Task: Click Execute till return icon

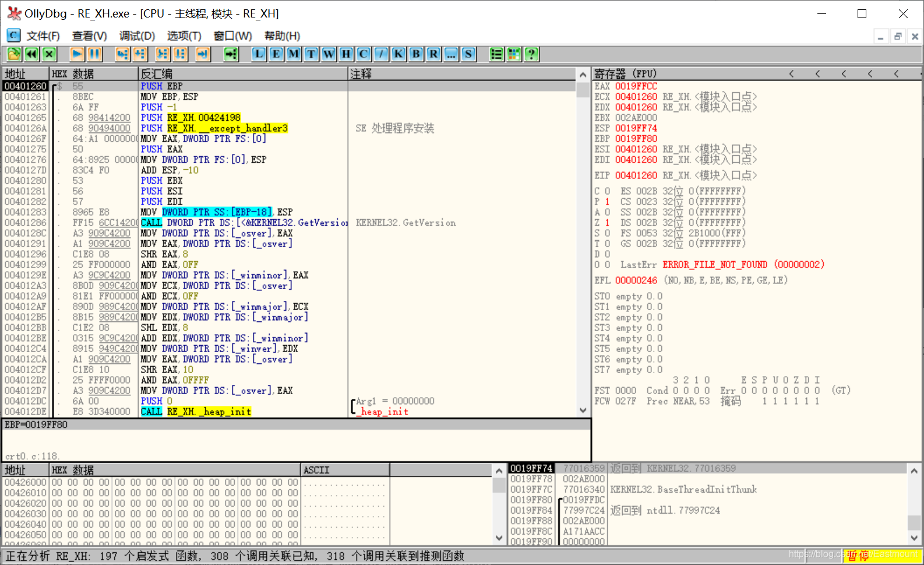Action: pos(203,54)
